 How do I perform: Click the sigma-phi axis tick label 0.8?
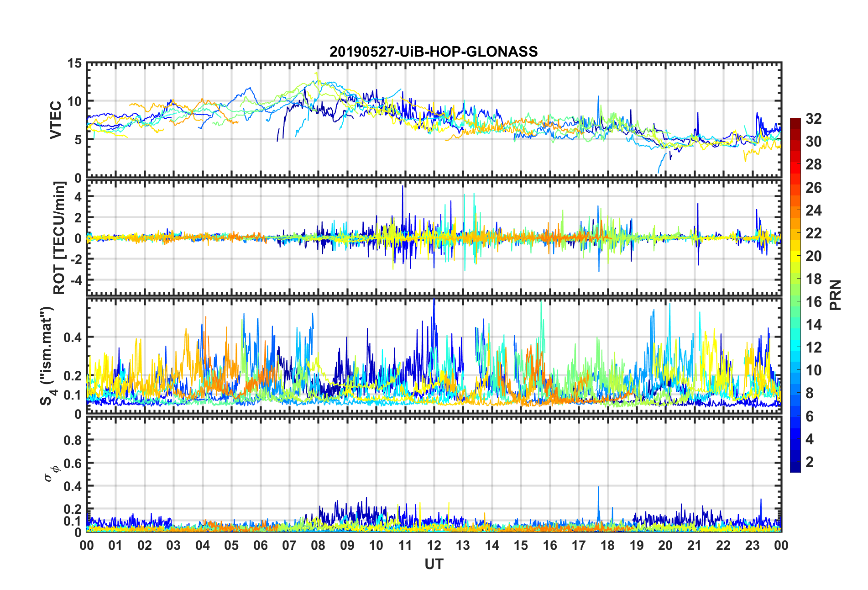[73, 440]
